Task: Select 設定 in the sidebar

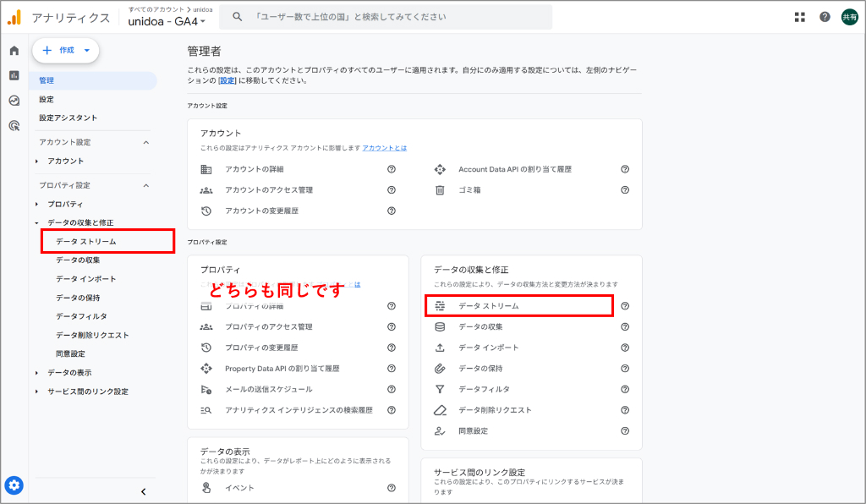Action: click(47, 100)
